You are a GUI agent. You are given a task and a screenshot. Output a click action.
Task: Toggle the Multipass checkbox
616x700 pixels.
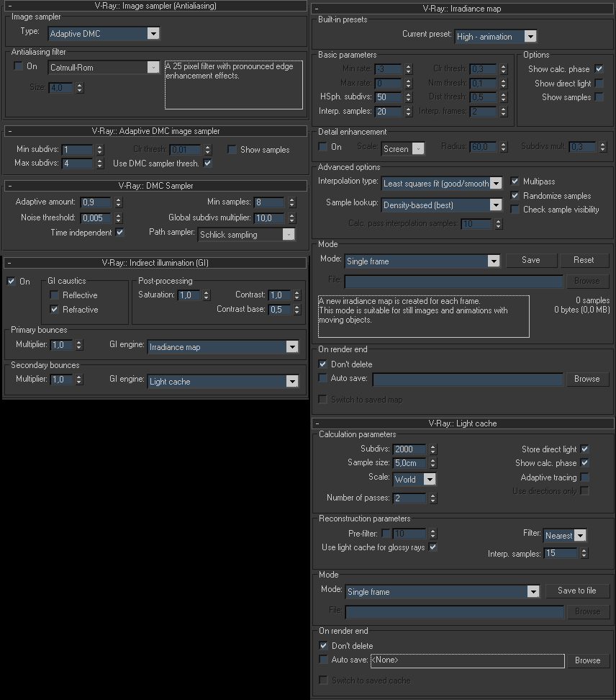515,181
